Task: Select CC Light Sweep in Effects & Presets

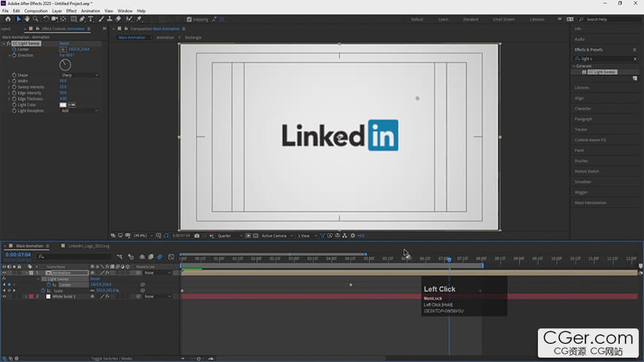Action: 602,72
